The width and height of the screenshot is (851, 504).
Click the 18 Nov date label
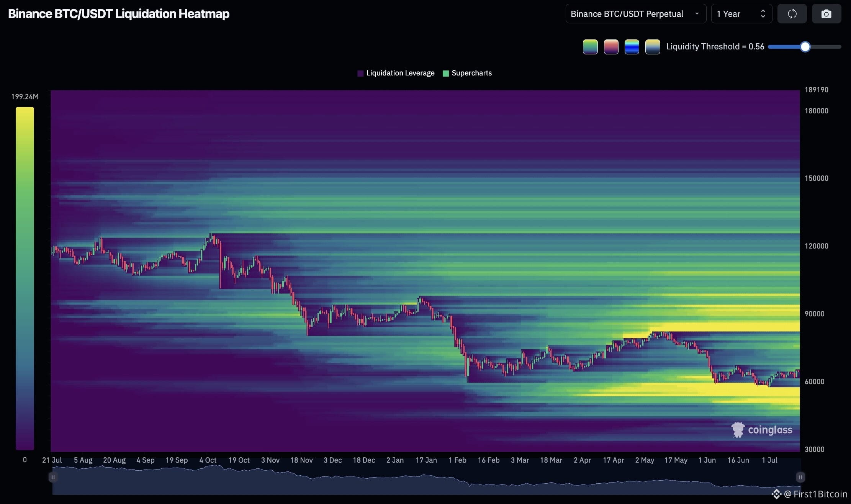point(302,460)
